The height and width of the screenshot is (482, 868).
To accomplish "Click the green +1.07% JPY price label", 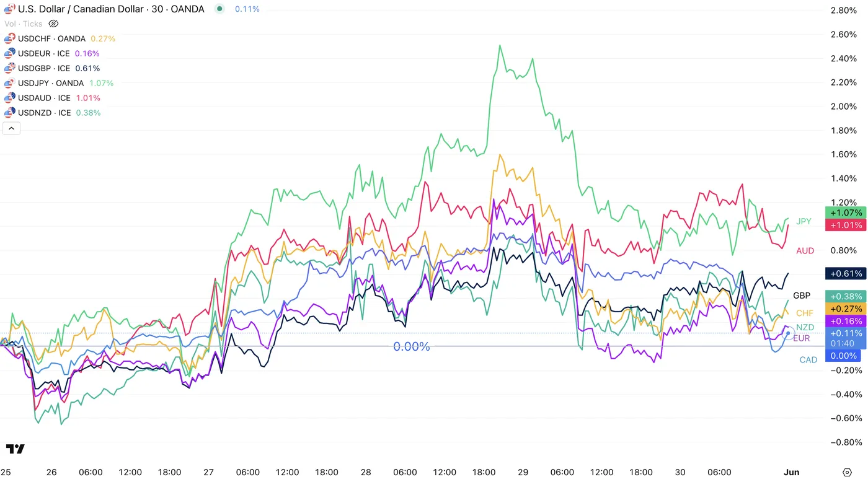I will (846, 213).
